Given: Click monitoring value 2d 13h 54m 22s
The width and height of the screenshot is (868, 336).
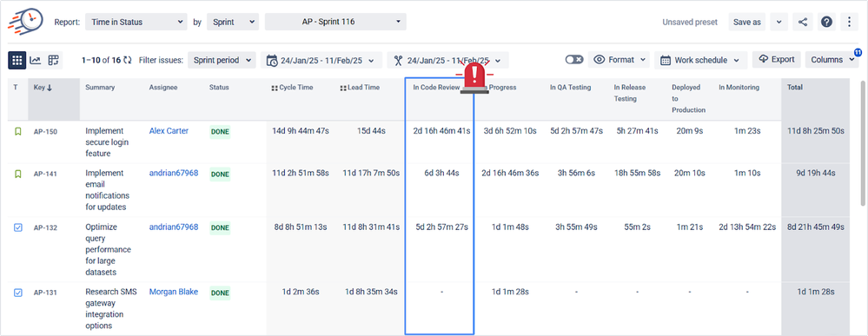Looking at the screenshot, I should click(747, 227).
